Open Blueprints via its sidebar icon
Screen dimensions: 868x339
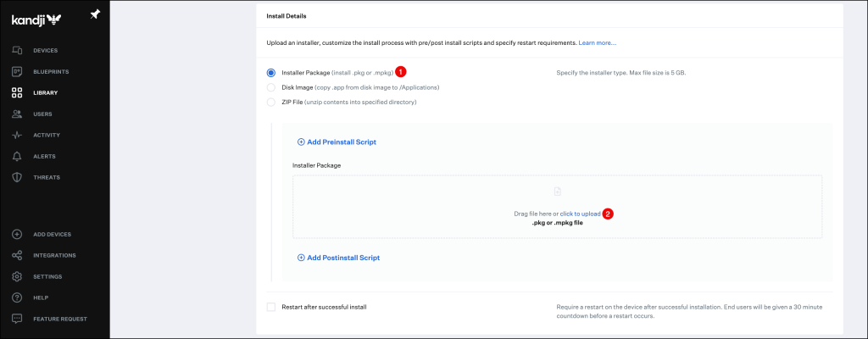pyautogui.click(x=17, y=71)
